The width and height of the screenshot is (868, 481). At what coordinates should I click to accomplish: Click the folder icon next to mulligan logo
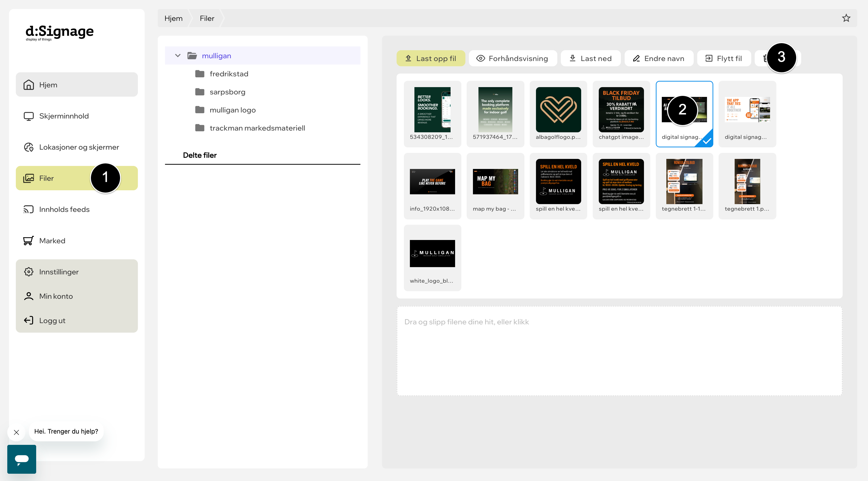(x=200, y=110)
